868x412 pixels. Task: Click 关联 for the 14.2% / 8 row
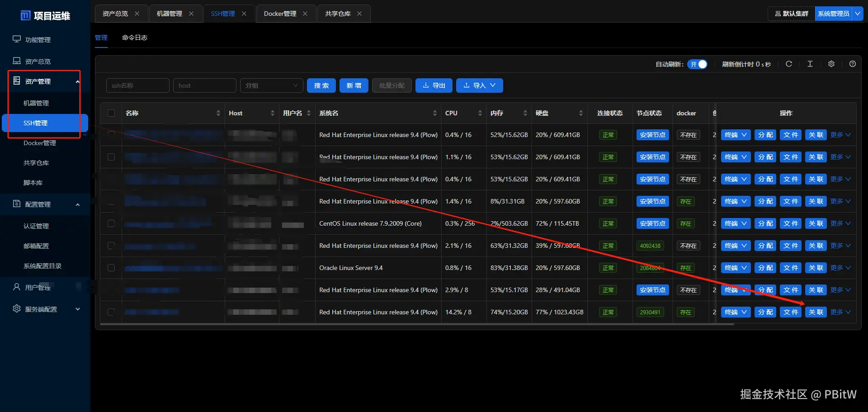coord(816,312)
